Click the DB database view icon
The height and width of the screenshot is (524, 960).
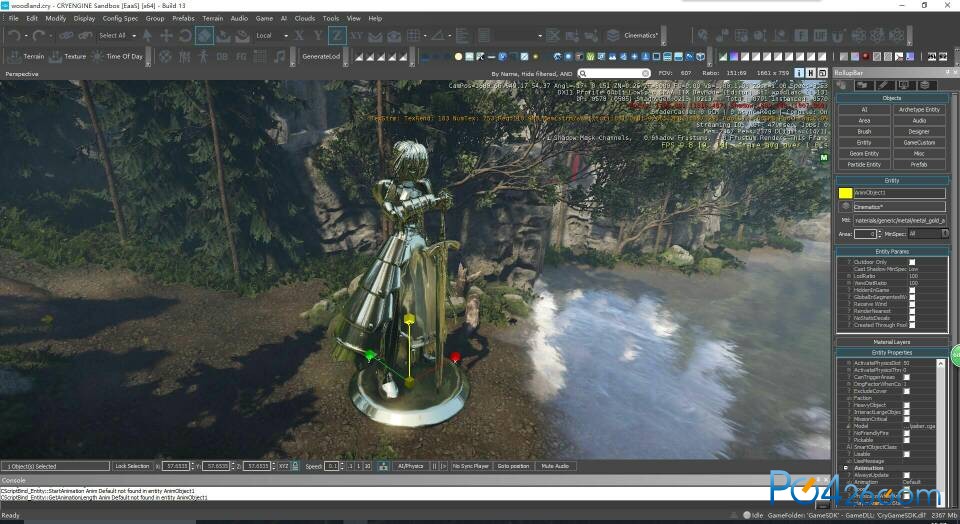(222, 56)
